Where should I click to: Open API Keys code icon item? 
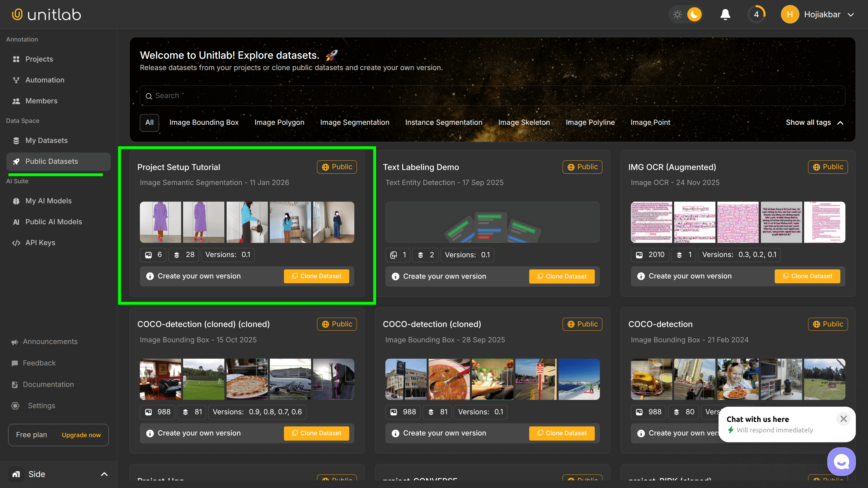(x=16, y=243)
